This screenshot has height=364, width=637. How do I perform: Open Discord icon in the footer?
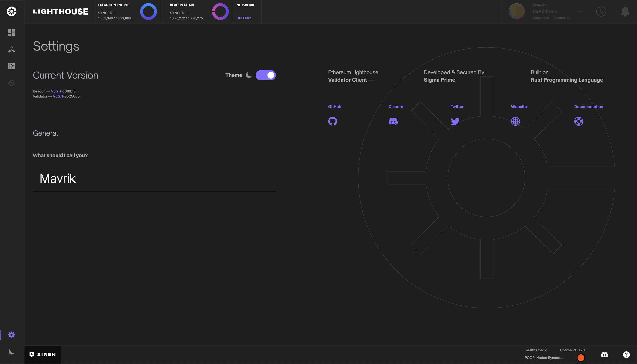(605, 355)
